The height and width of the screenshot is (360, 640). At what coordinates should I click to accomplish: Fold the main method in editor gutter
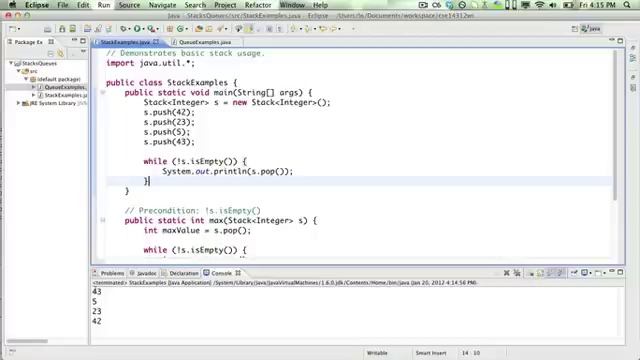coord(103,93)
